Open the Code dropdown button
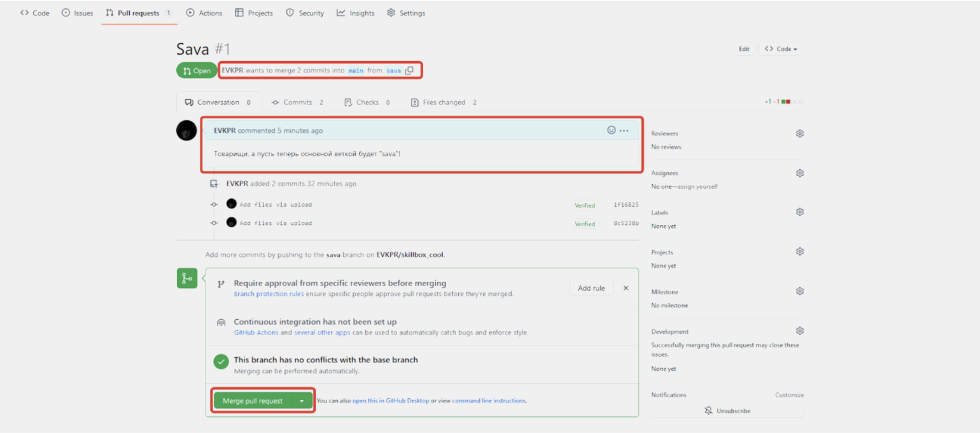 pos(781,49)
